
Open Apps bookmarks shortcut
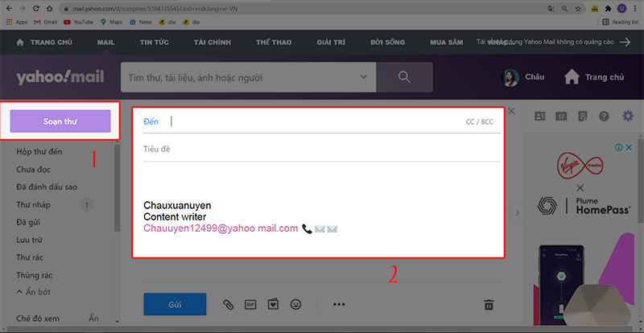click(16, 23)
